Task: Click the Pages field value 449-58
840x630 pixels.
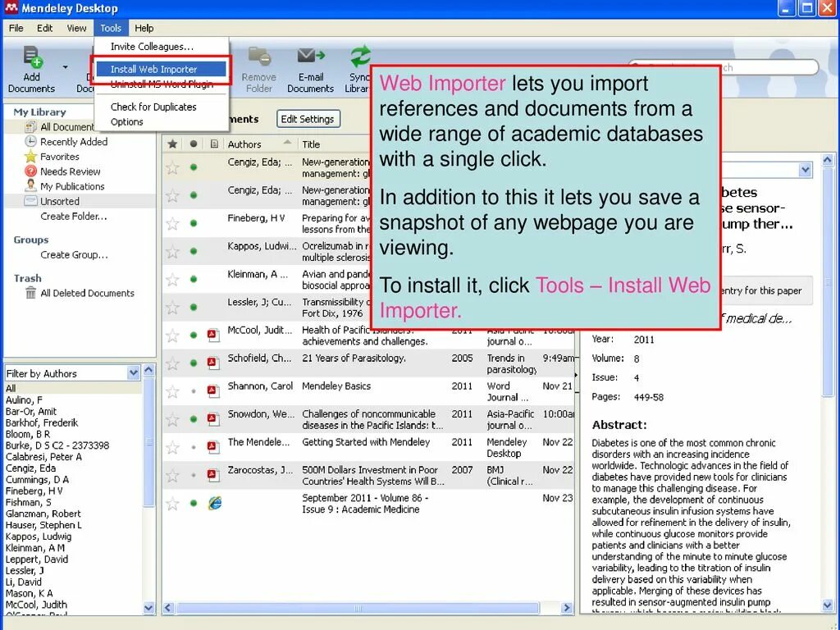Action: [x=648, y=398]
